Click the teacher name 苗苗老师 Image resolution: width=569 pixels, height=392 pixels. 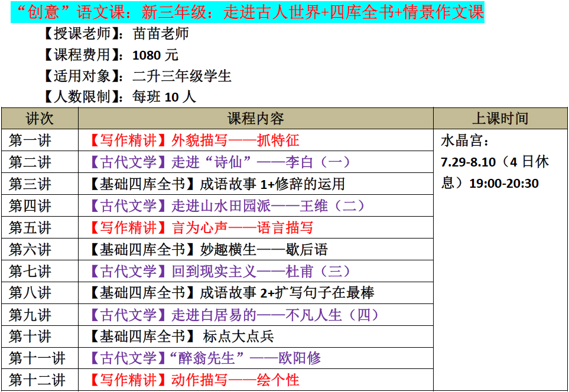click(161, 34)
